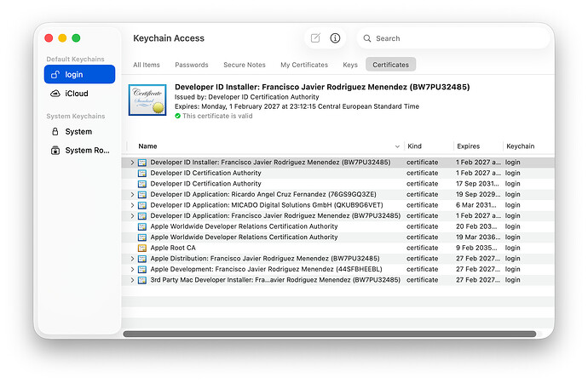Image resolution: width=588 pixels, height=383 pixels.
Task: Expand Developer ID Installer Francisco Javier row
Action: click(x=132, y=163)
